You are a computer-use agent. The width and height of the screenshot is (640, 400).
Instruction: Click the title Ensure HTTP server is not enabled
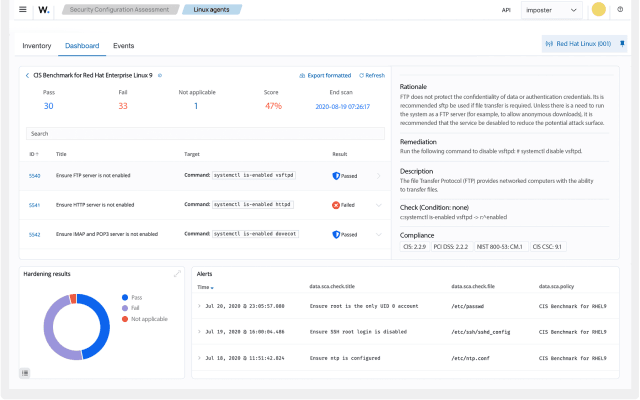(x=95, y=205)
